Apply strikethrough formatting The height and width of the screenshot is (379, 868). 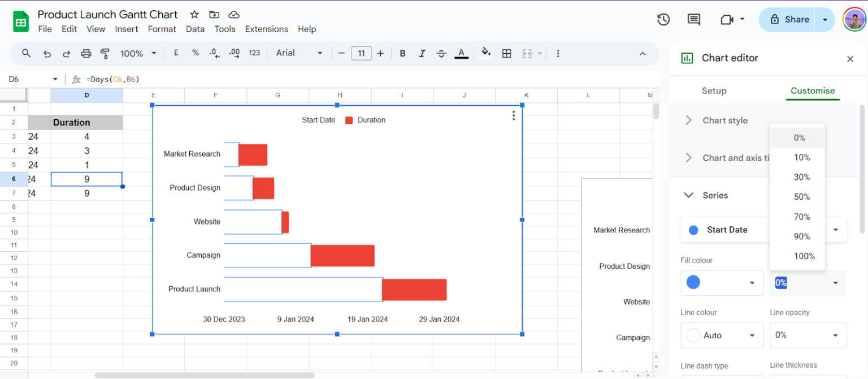pos(441,53)
